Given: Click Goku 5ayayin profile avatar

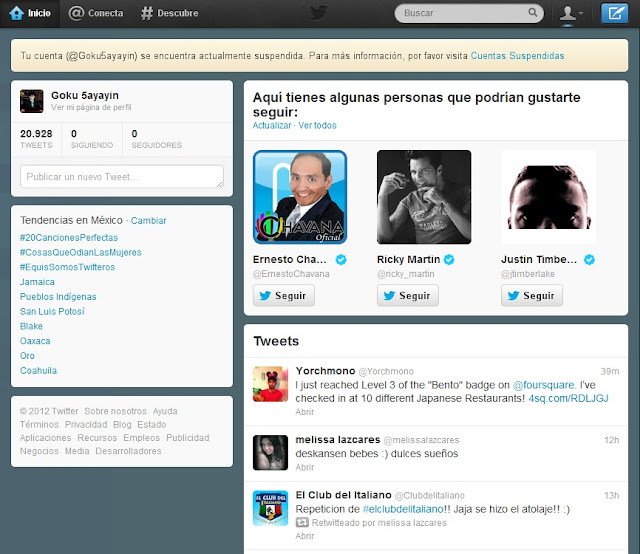Looking at the screenshot, I should point(31,101).
